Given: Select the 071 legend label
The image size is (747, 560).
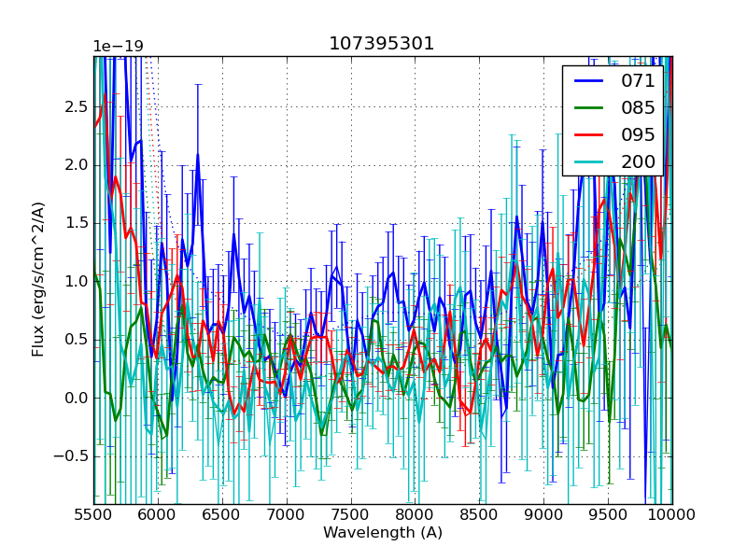Looking at the screenshot, I should tap(639, 80).
